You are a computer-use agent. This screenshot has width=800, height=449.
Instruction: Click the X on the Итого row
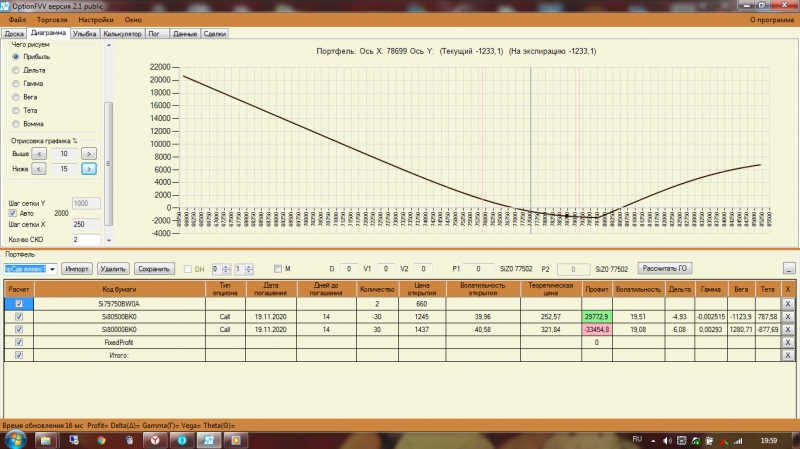[788, 355]
